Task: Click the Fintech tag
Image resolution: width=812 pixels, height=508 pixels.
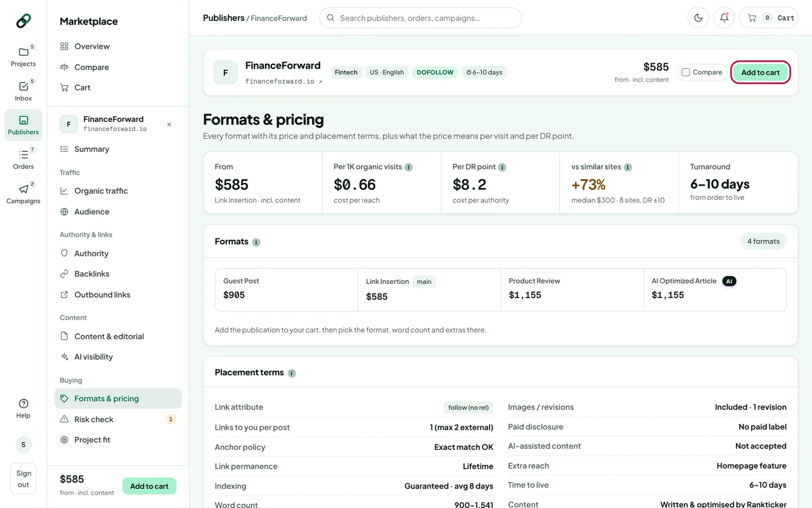Action: click(346, 72)
